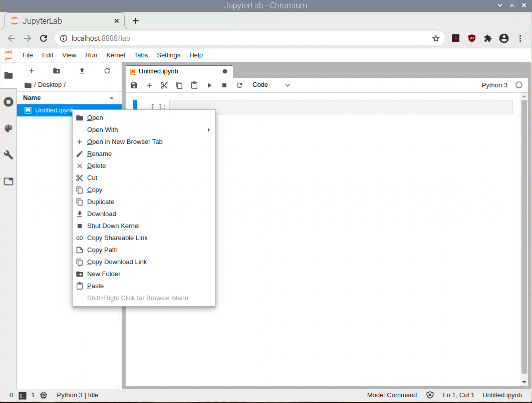Sort files by Name column
The width and height of the screenshot is (532, 403).
click(x=68, y=98)
